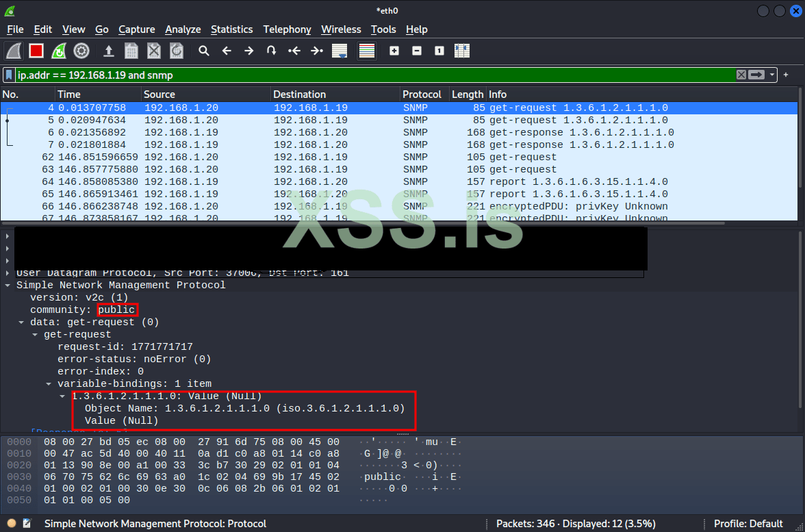Click the display filter input field
The height and width of the screenshot is (532, 805).
375,75
